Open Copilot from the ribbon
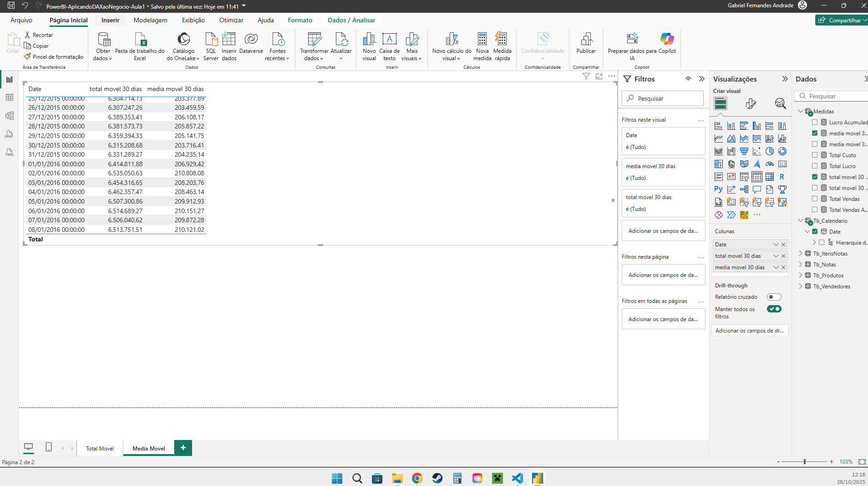 [667, 40]
